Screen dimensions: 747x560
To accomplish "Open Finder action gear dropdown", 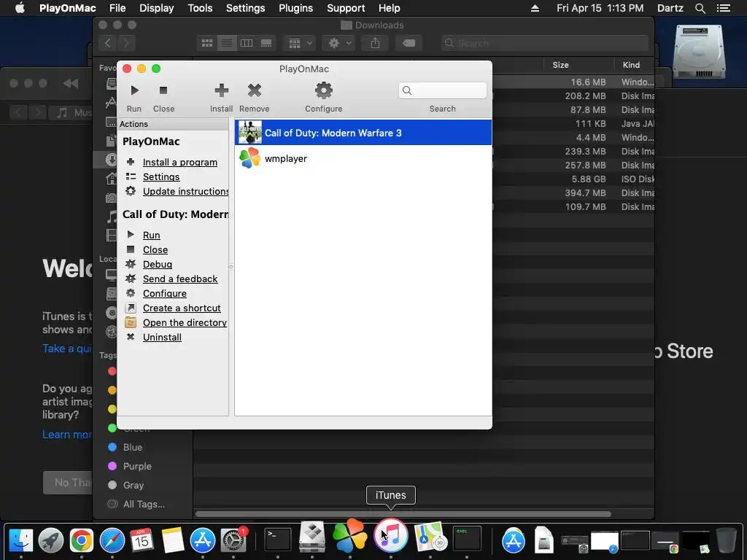I will [338, 43].
